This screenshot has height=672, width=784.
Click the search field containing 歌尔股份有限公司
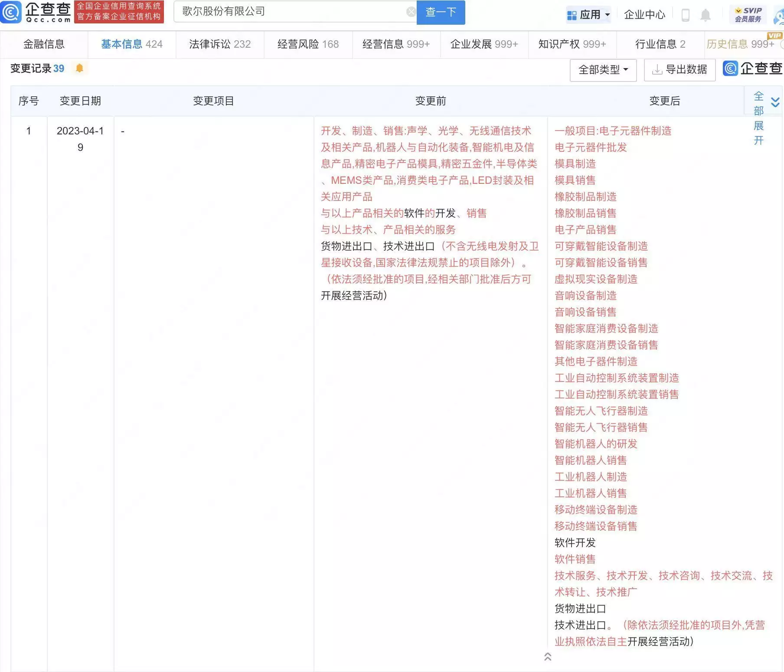(x=295, y=12)
